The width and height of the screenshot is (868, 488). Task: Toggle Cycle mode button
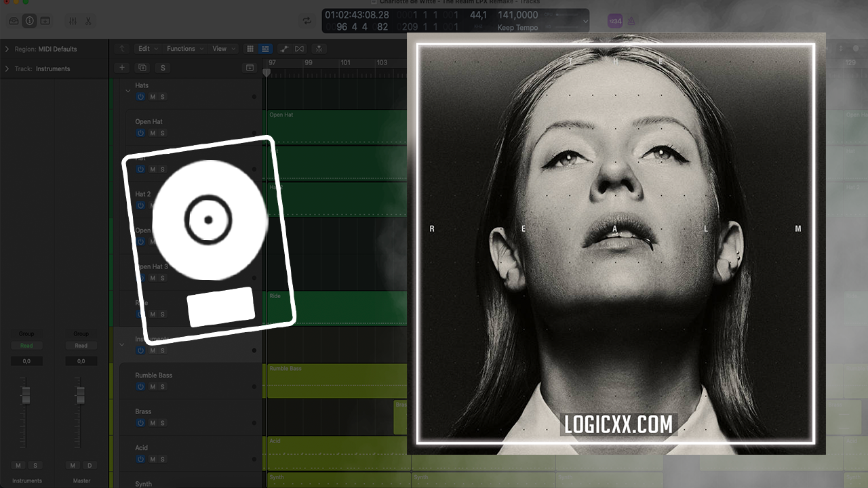pyautogui.click(x=307, y=21)
